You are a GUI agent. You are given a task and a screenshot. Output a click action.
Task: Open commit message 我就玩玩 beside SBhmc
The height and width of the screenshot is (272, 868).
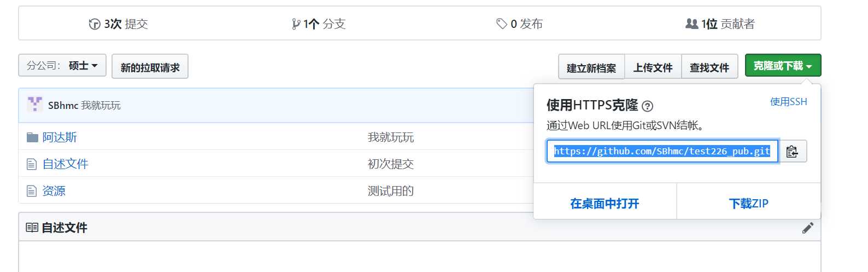tap(101, 105)
